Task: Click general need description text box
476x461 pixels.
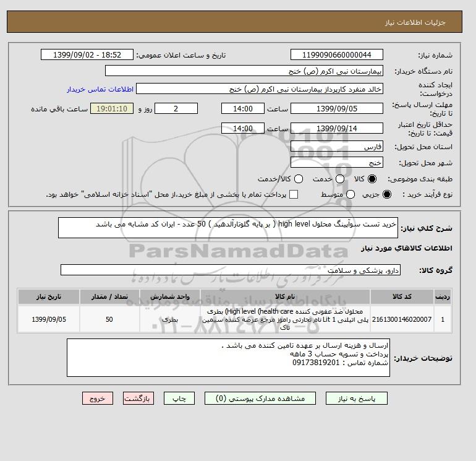Action: pos(228,228)
